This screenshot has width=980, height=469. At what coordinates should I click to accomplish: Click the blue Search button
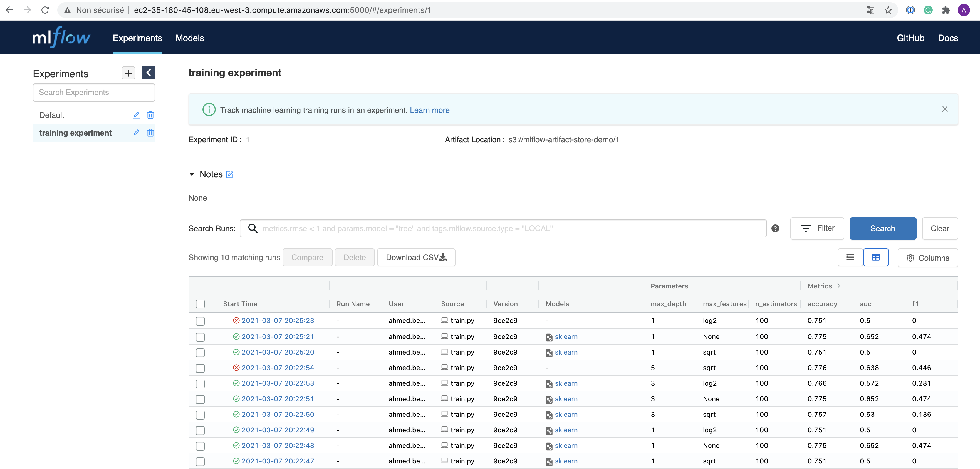click(x=883, y=228)
